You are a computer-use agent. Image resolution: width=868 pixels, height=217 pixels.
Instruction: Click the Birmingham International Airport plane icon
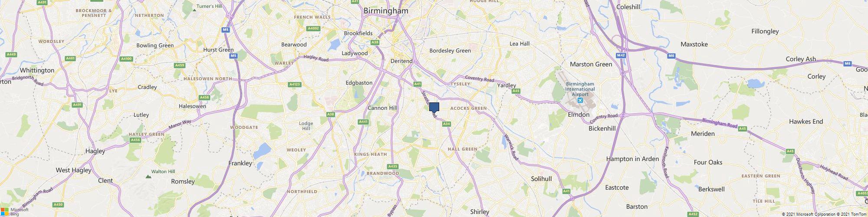click(580, 101)
